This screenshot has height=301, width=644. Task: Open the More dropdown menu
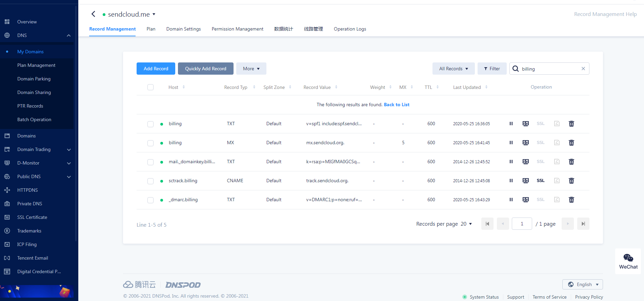click(251, 69)
